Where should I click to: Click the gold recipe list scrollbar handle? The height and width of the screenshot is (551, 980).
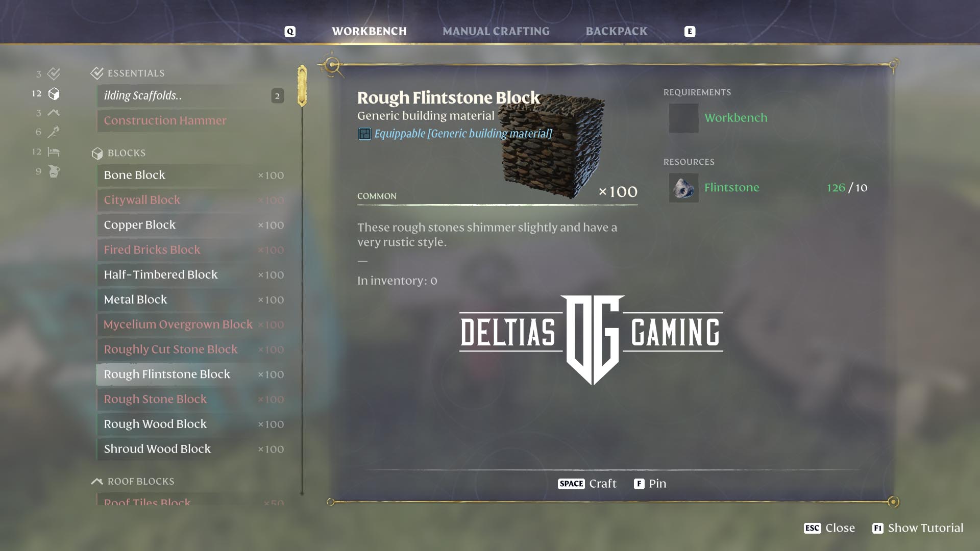(302, 86)
